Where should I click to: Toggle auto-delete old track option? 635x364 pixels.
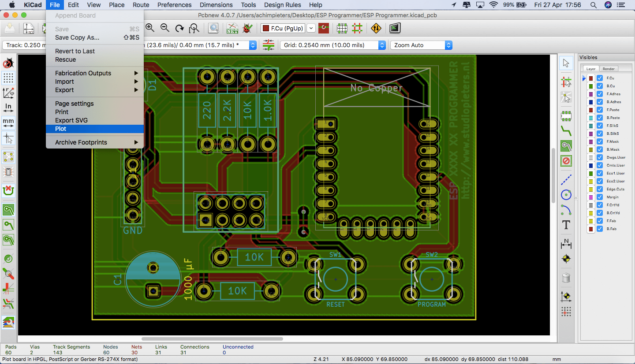point(8,191)
